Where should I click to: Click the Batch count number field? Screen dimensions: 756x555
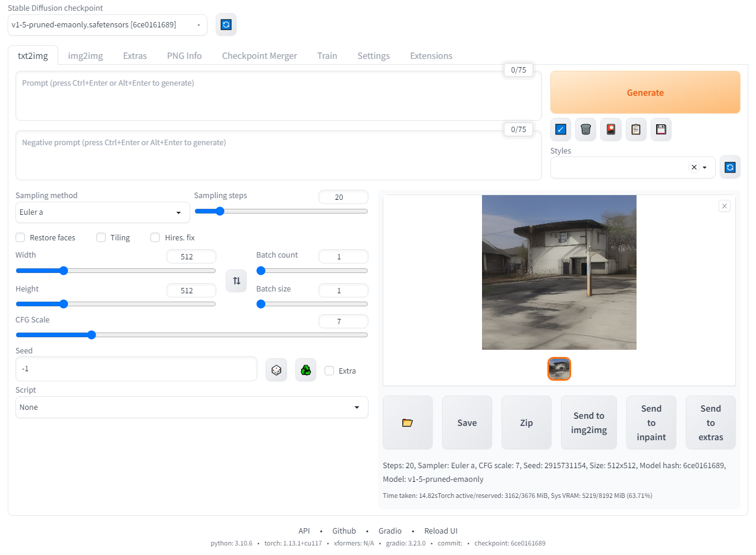click(344, 256)
